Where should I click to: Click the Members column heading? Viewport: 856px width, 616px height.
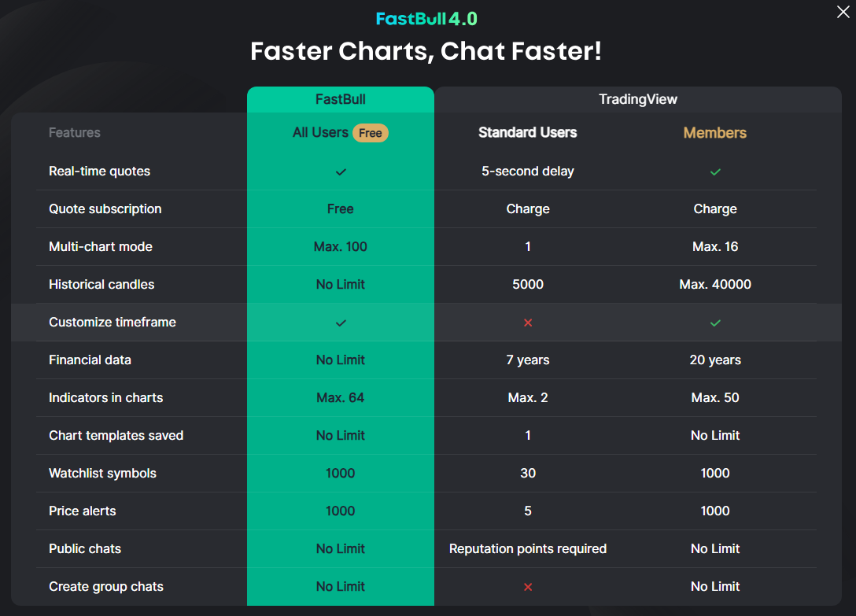(x=714, y=133)
